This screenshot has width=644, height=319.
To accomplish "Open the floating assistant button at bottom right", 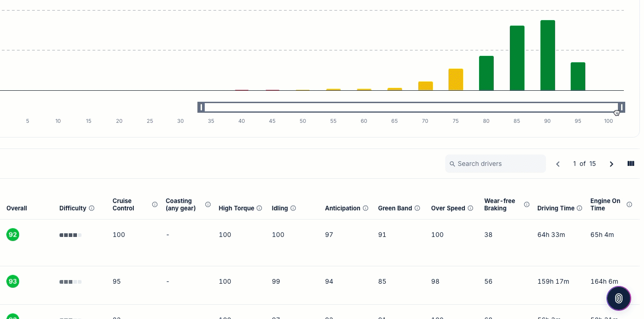I will [618, 298].
